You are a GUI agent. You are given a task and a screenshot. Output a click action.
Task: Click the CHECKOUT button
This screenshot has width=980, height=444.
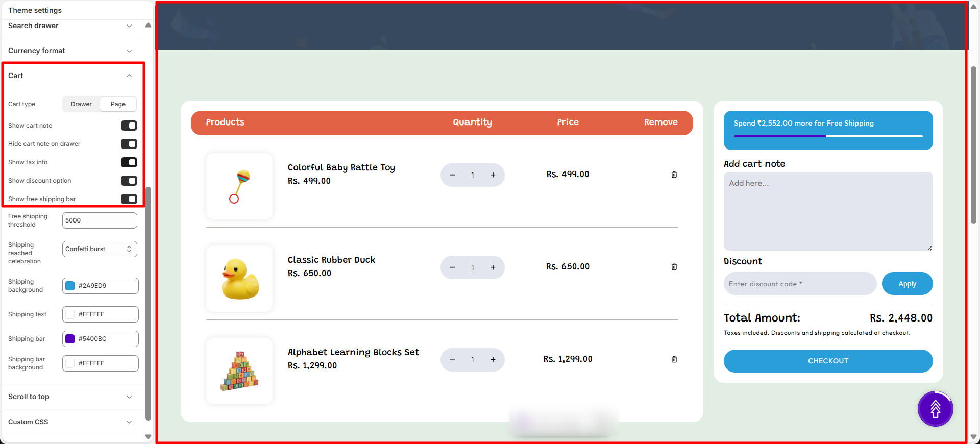click(x=828, y=361)
